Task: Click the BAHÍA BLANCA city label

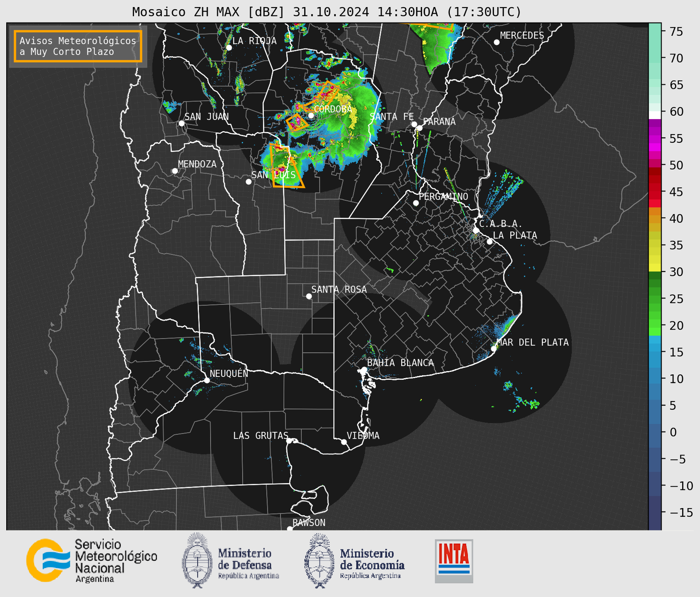Action: tap(400, 363)
